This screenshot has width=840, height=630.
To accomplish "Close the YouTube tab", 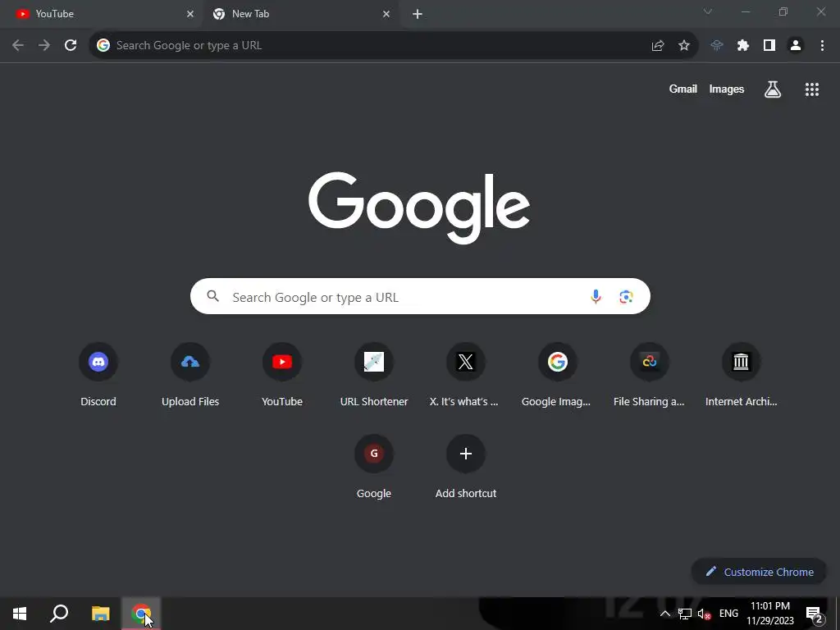I will pos(190,14).
